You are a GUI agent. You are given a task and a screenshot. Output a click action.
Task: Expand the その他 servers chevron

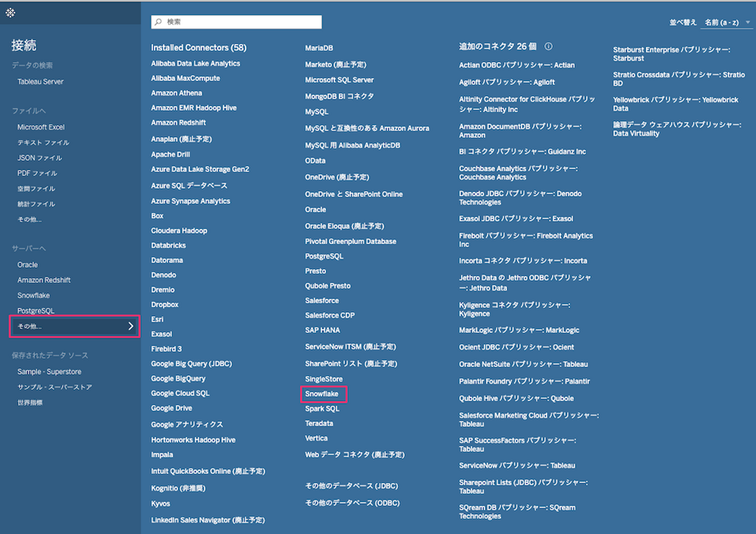[131, 326]
